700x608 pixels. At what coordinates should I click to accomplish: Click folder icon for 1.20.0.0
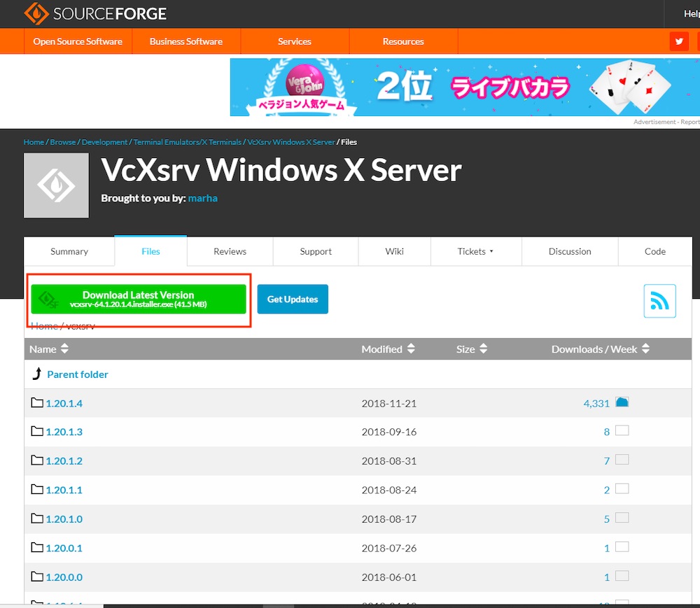coord(37,577)
